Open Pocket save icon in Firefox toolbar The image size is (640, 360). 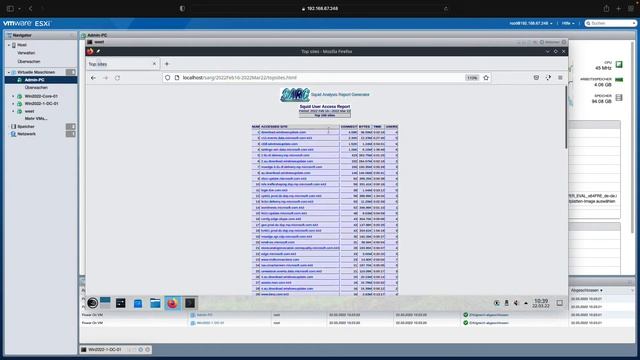536,78
